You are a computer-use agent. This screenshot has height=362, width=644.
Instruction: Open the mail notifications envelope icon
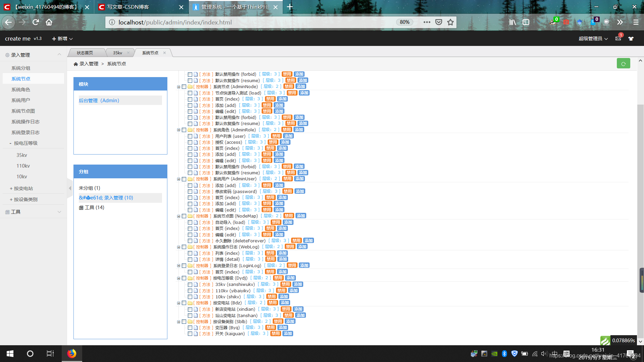(x=618, y=39)
